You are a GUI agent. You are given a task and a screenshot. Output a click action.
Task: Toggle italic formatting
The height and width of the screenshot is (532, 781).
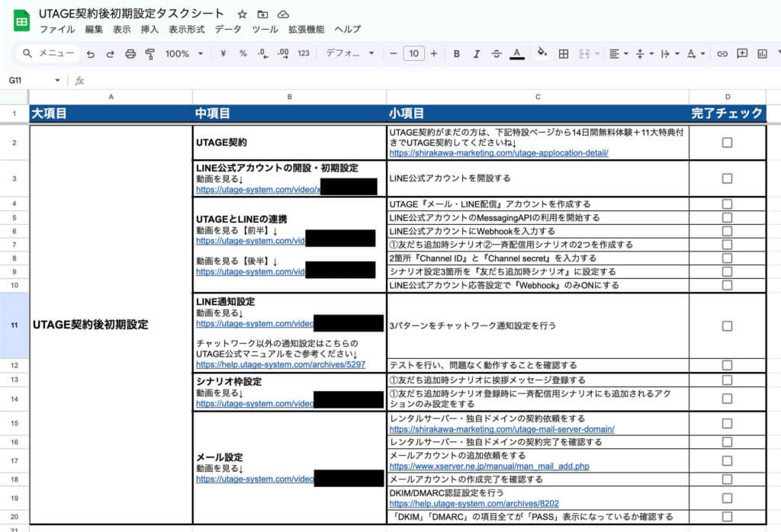point(476,54)
